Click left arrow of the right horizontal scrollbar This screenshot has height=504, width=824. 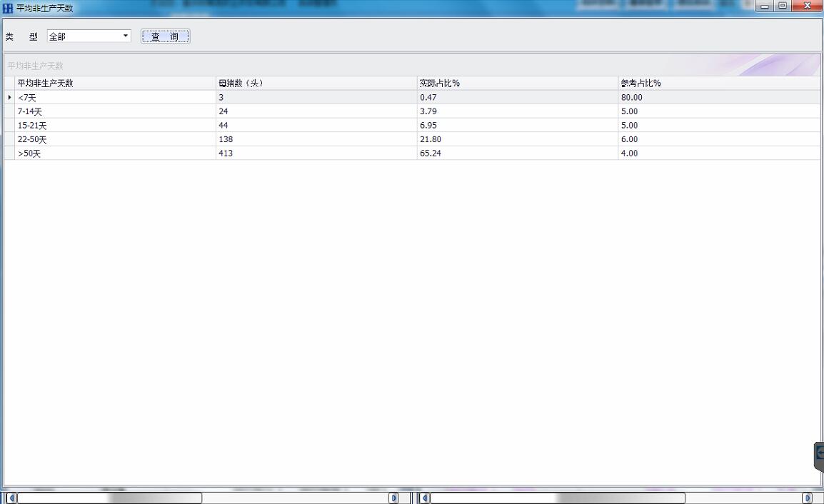(x=425, y=498)
